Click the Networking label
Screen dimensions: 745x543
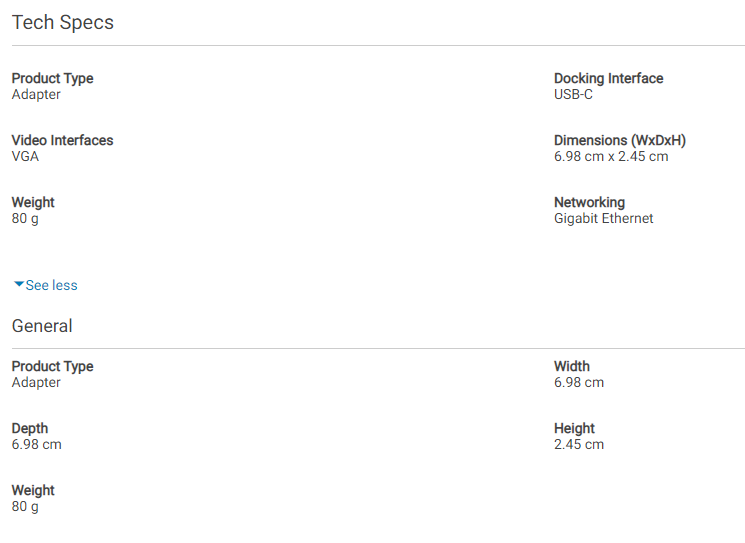589,202
